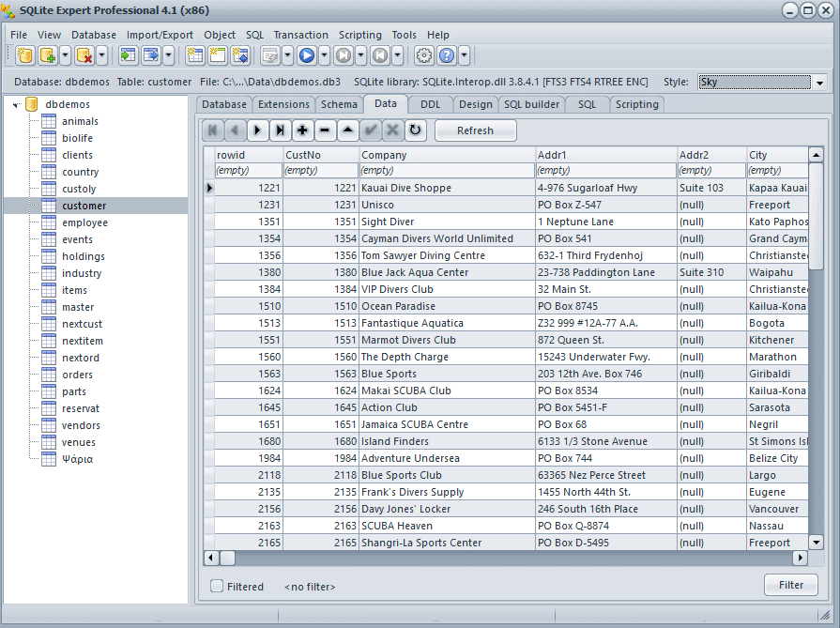Open the Tools menu

404,35
